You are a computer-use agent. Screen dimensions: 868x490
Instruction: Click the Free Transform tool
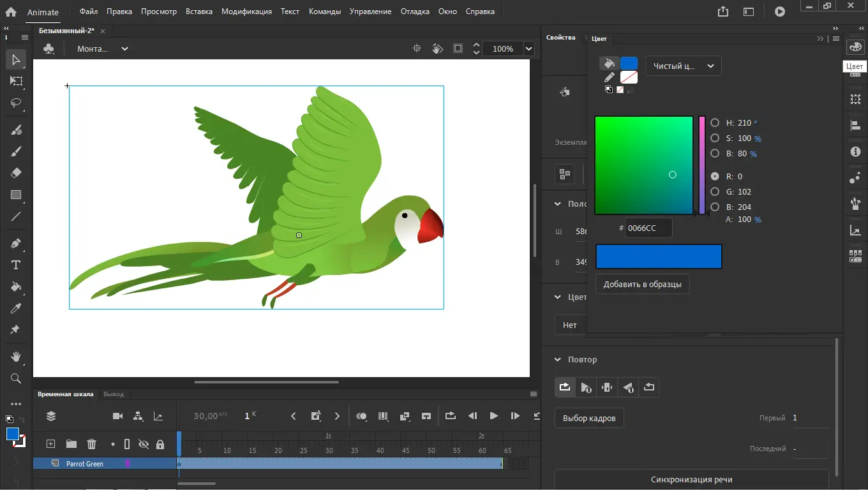tap(16, 81)
